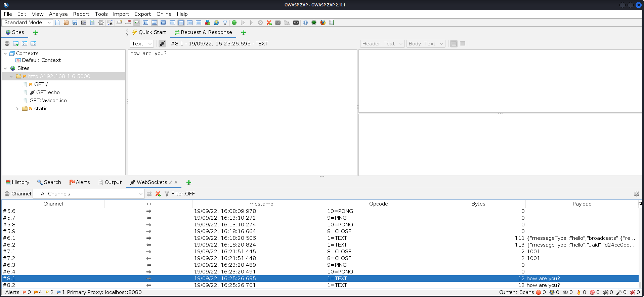Open the Standard Mode dropdown
Viewport: 644px width, 297px height.
click(x=28, y=23)
